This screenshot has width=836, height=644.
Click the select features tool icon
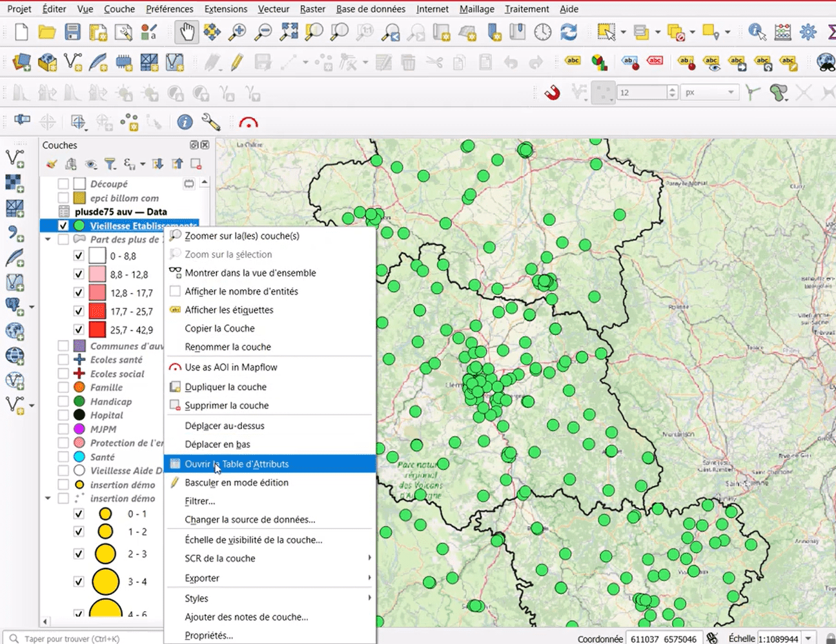pyautogui.click(x=606, y=32)
